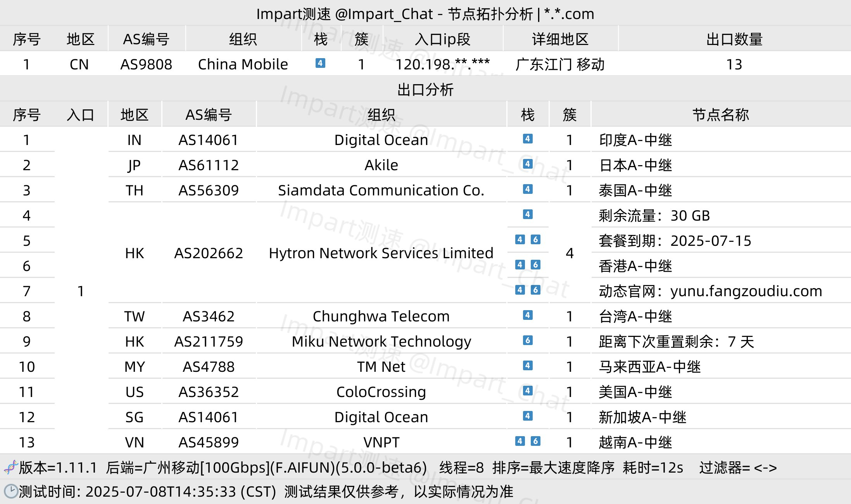Viewport: 851px width, 504px height.
Task: Click the IPv4 badge in the Chunghwa Telecom row
Action: point(528,315)
